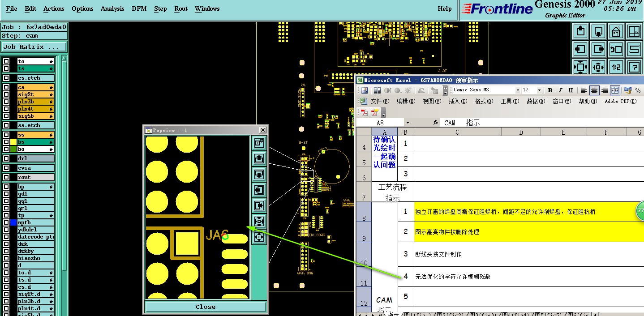
Task: Toggle display checkbox for layer ts
Action: (x=6, y=68)
